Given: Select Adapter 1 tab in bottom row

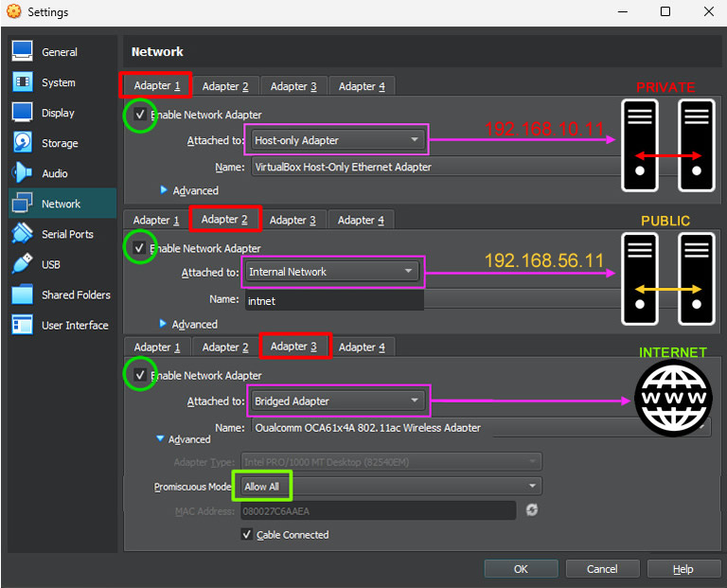Looking at the screenshot, I should (157, 347).
